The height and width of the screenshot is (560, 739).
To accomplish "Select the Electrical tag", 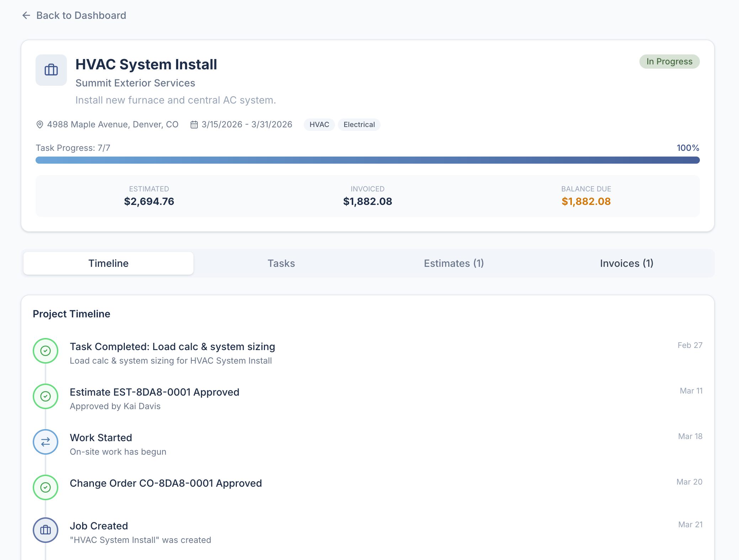I will (359, 125).
